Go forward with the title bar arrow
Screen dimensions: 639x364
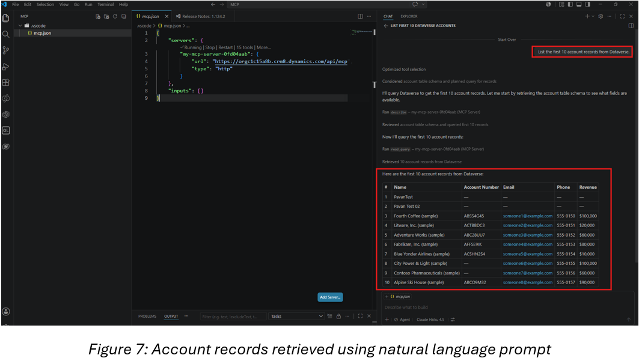click(222, 4)
